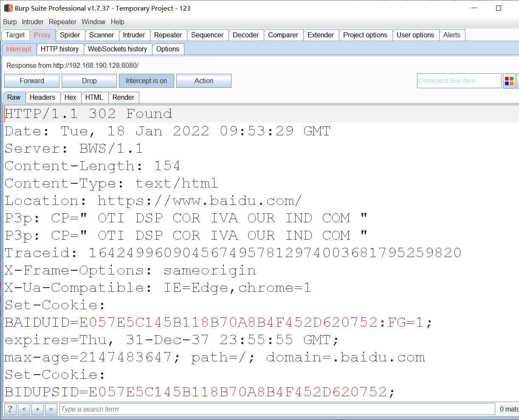Minimize the Burp Suite window

(474, 8)
